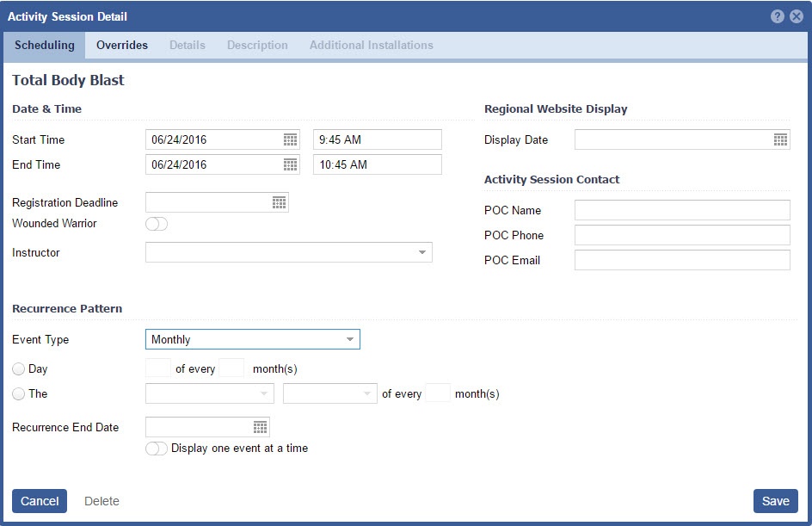Expand the Instructor dropdown

422,252
